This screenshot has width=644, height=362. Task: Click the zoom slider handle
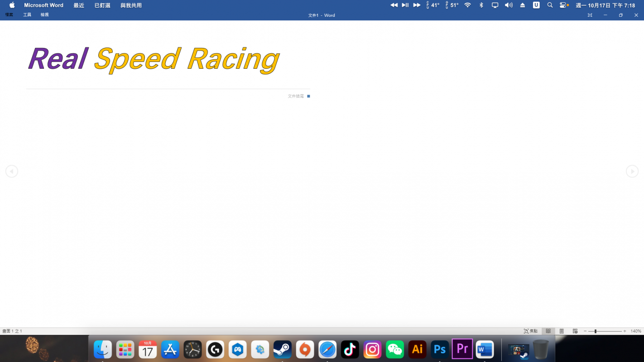pyautogui.click(x=595, y=331)
